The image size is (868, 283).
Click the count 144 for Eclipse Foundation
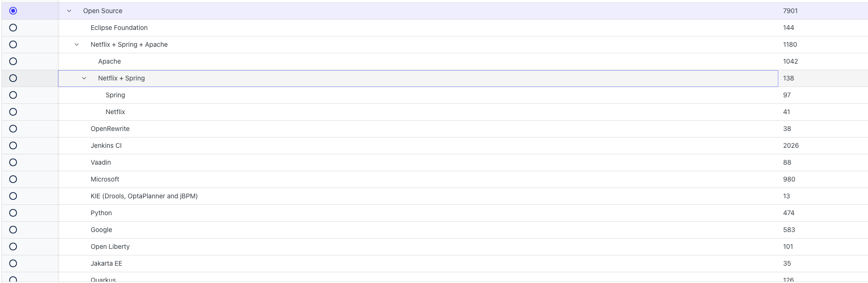(x=789, y=28)
